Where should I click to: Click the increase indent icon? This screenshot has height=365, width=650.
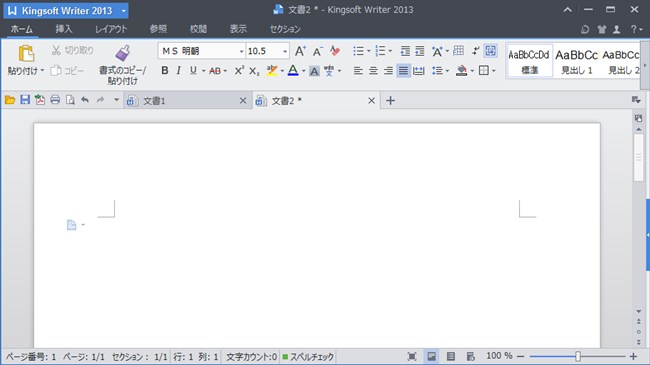coord(420,51)
